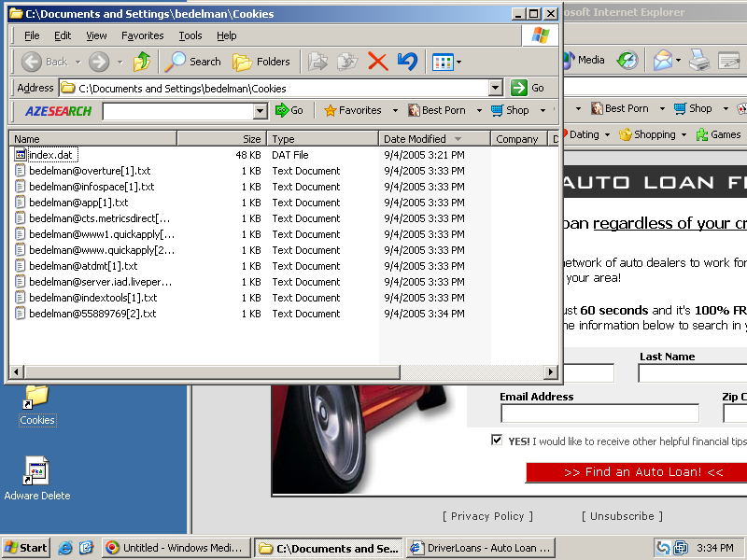Click Mail icon in Internet Explorer toolbar
747x560 pixels.
(663, 60)
